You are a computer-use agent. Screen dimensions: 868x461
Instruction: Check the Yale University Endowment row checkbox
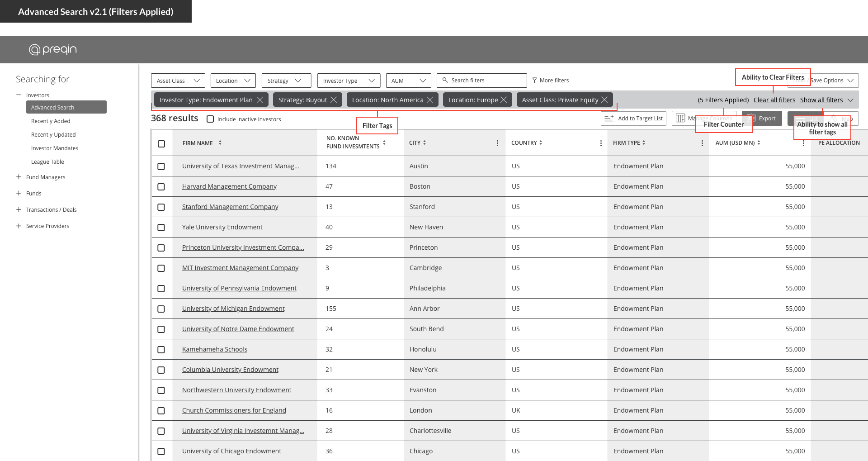[161, 228]
